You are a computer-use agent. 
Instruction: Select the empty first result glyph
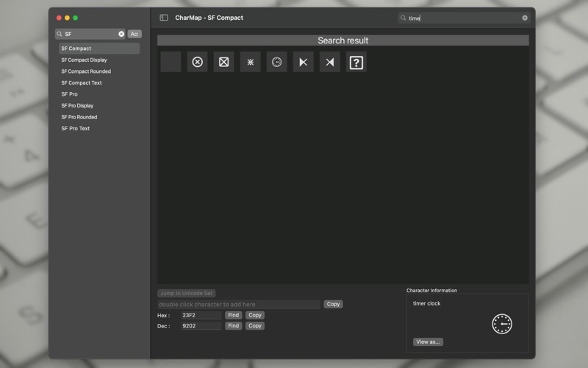(171, 62)
